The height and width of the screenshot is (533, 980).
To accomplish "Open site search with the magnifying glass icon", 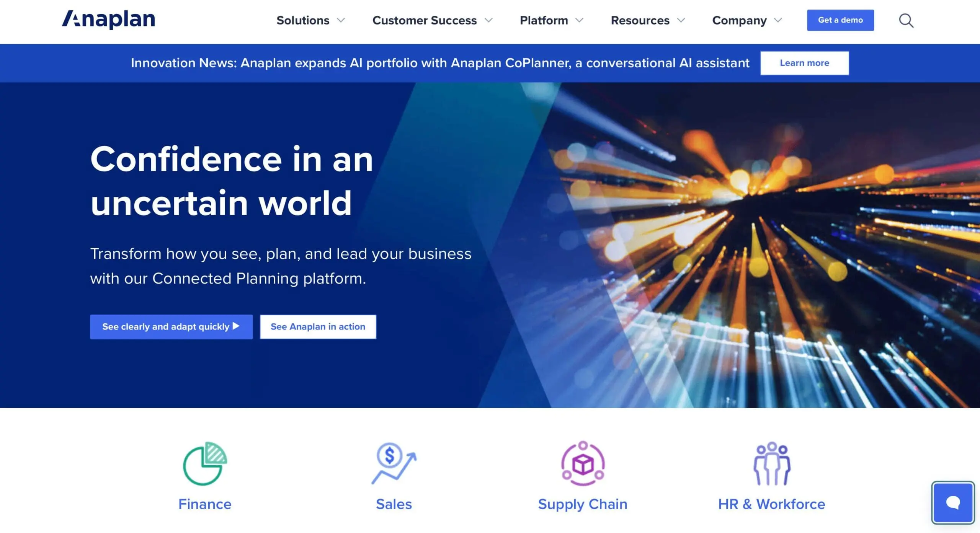I will (x=906, y=21).
